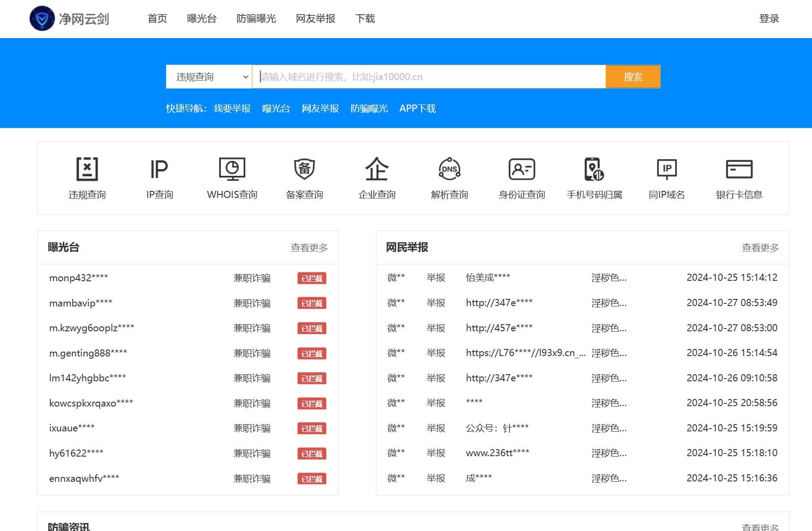812x531 pixels.
Task: Click the 网友举报 quick nav link
Action: coord(320,109)
